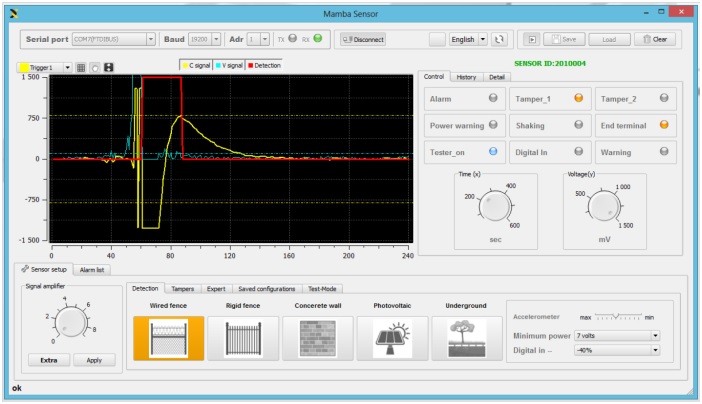
Task: Open the Saved configurations tab
Action: [266, 289]
